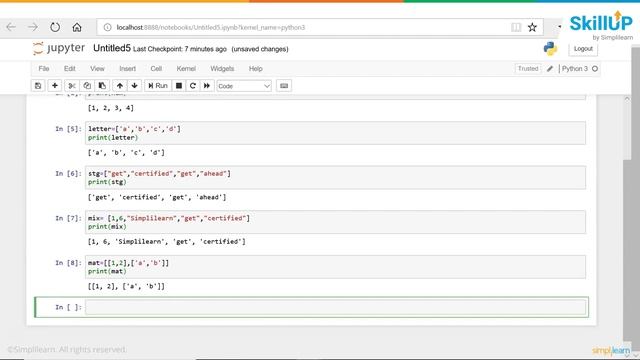Image resolution: width=640 pixels, height=360 pixels.
Task: Click the browser back arrow
Action: pyautogui.click(x=11, y=27)
